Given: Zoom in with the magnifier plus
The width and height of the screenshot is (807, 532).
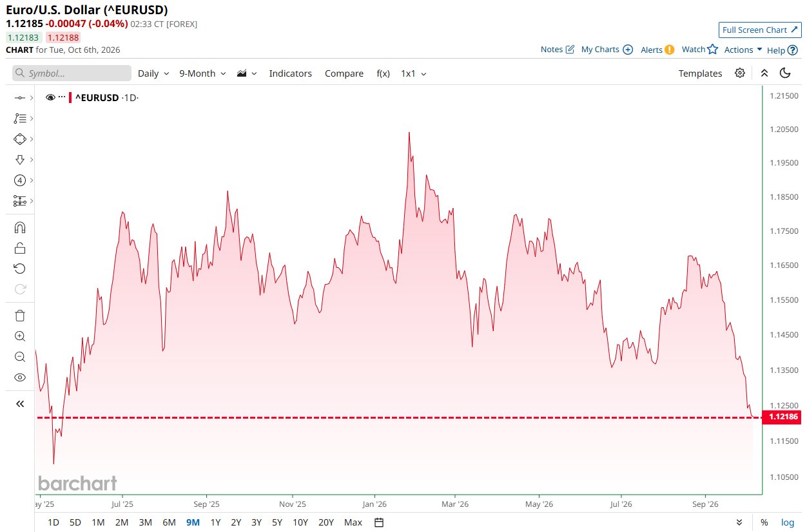Looking at the screenshot, I should point(19,336).
